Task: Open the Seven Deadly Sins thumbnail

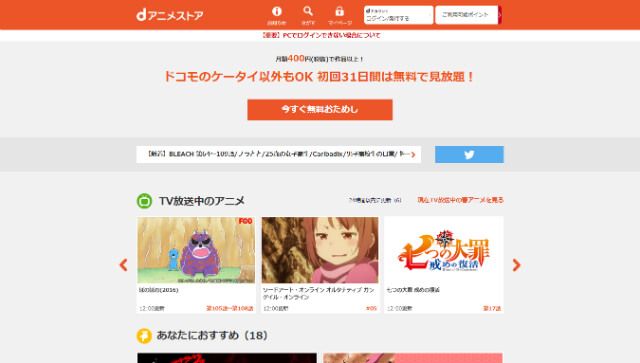Action: pos(444,250)
